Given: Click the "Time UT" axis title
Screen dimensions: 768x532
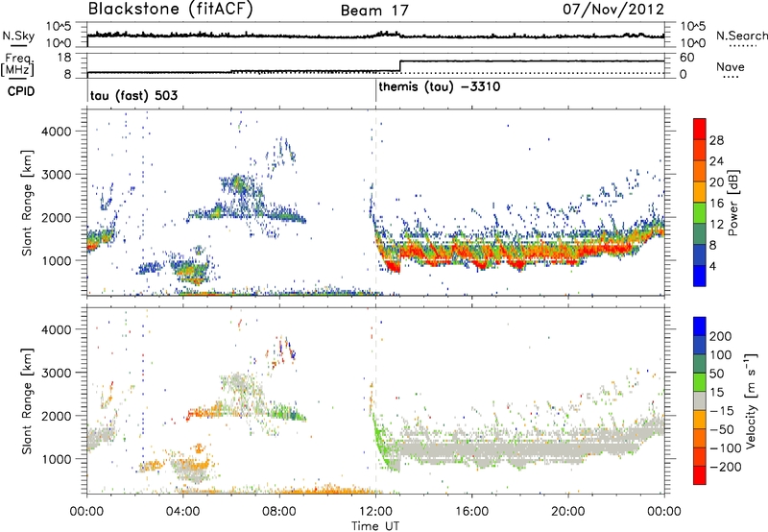Looking at the screenshot, I should 375,526.
